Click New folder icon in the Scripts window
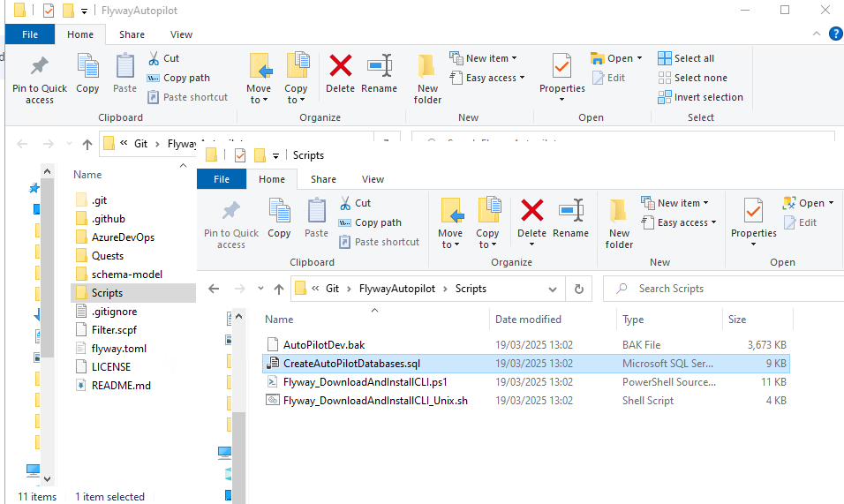 click(619, 223)
